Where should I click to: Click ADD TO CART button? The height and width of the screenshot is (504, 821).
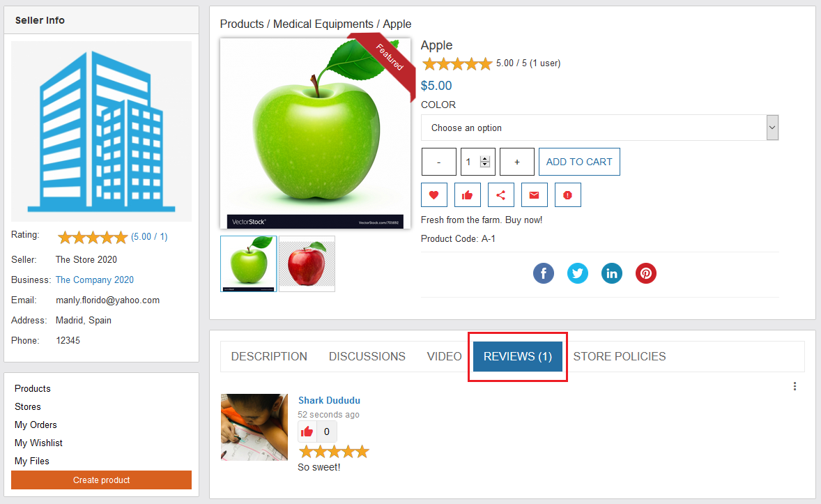[579, 162]
